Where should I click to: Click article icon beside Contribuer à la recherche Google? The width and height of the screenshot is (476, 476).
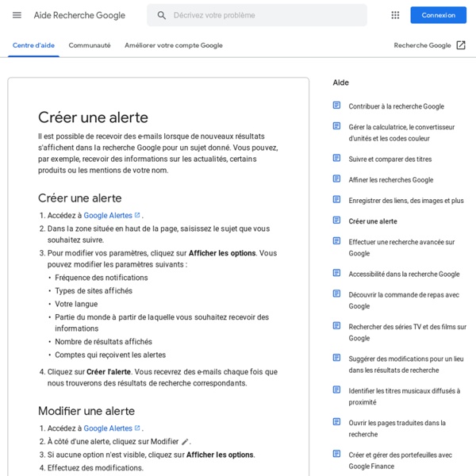[x=336, y=105]
